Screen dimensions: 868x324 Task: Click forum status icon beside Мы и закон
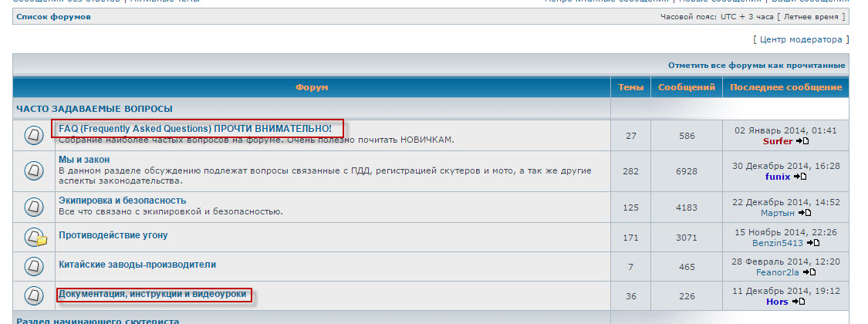pos(34,170)
